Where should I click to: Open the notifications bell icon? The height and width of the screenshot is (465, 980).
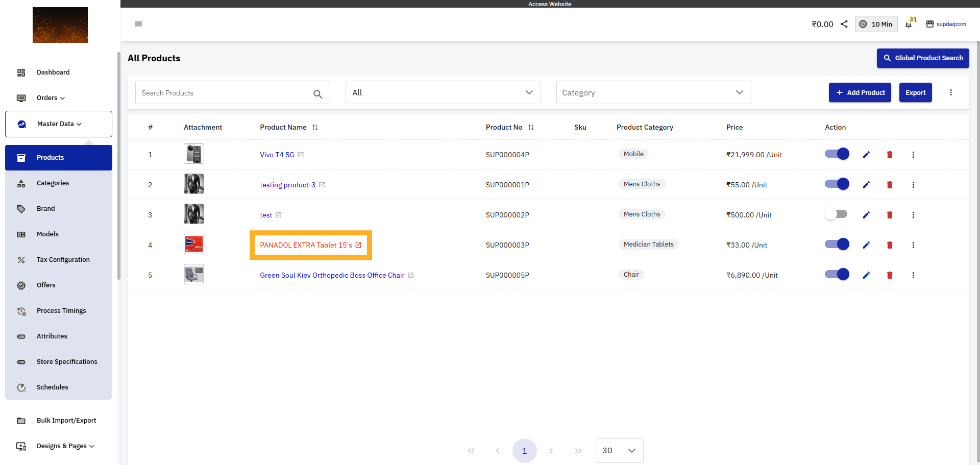pos(910,24)
